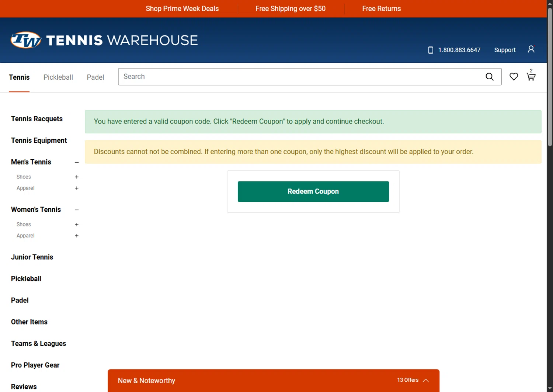
Task: Expand Shoes under Women's Tennis
Action: point(77,225)
